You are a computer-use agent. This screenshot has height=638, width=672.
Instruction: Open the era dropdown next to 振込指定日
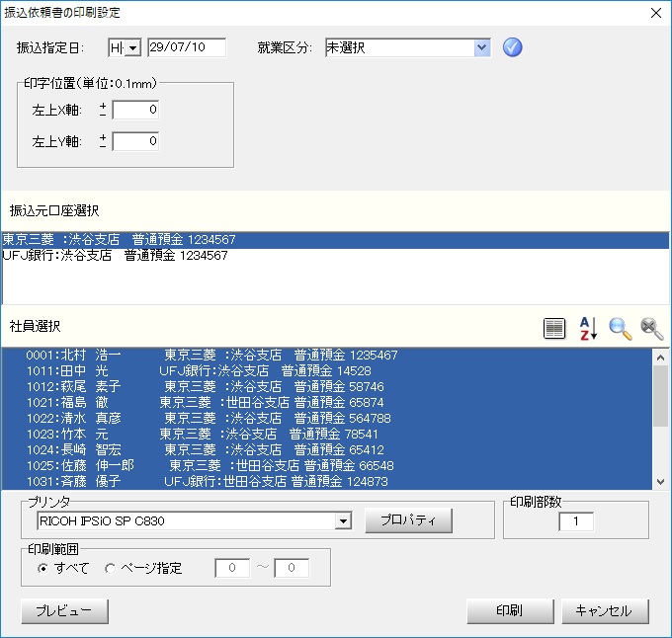[133, 47]
